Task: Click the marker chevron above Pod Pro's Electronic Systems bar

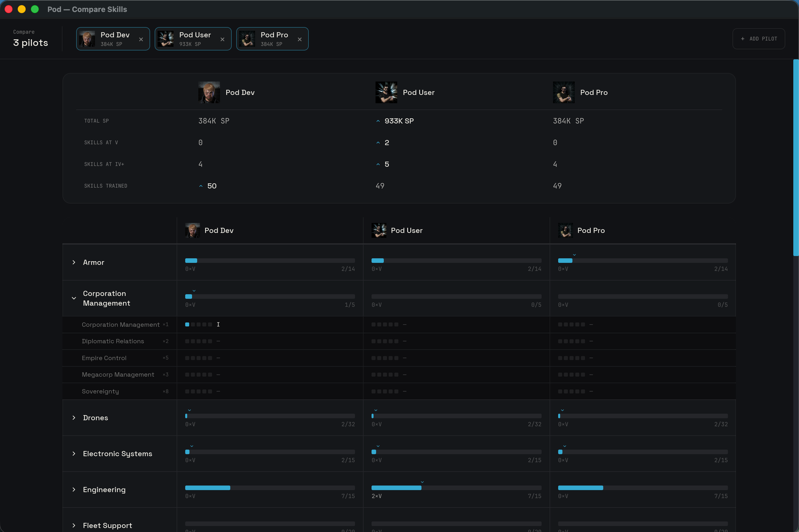Action: tap(564, 446)
